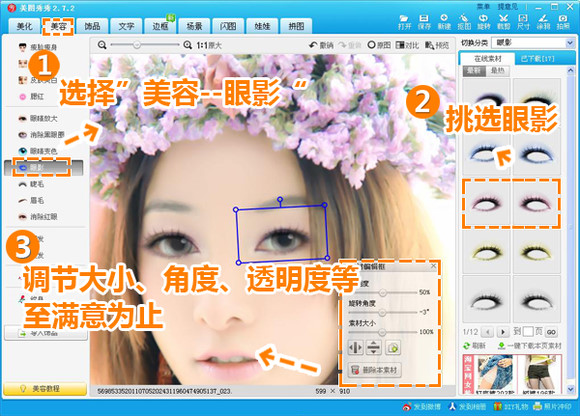
Task: Switch to the 文字 text tab
Action: point(127,26)
